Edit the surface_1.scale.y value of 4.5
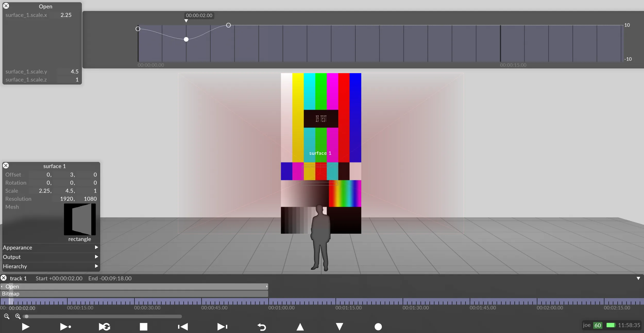 tap(74, 71)
